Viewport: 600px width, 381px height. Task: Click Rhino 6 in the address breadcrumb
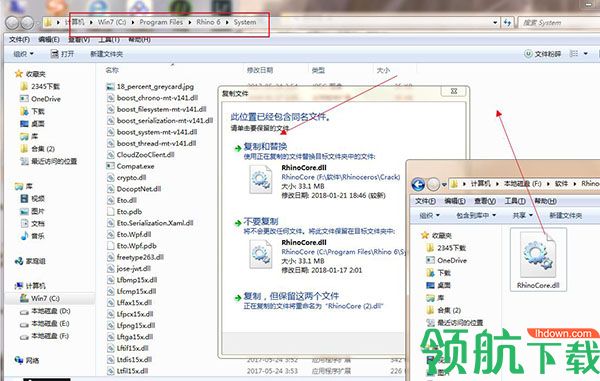pos(209,22)
